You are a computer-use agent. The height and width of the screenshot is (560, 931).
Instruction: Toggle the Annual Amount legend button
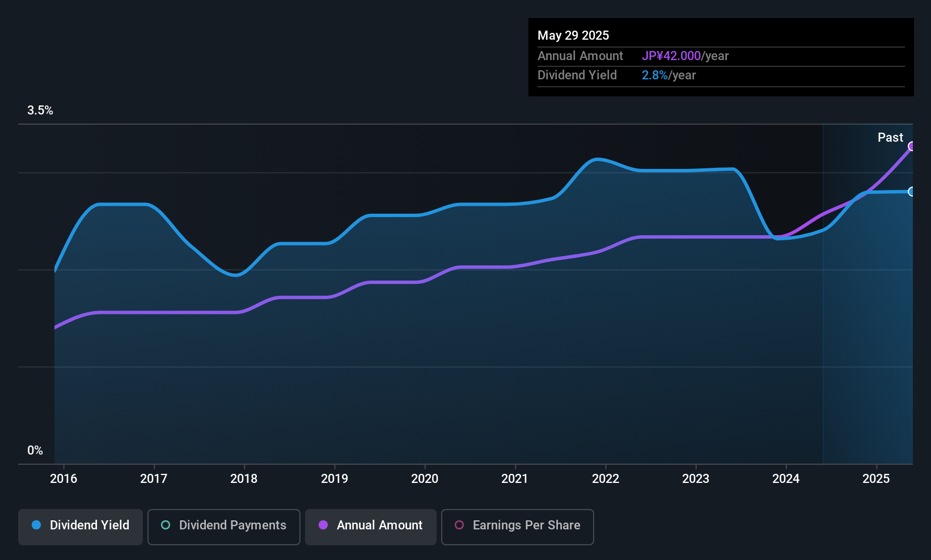click(x=371, y=527)
